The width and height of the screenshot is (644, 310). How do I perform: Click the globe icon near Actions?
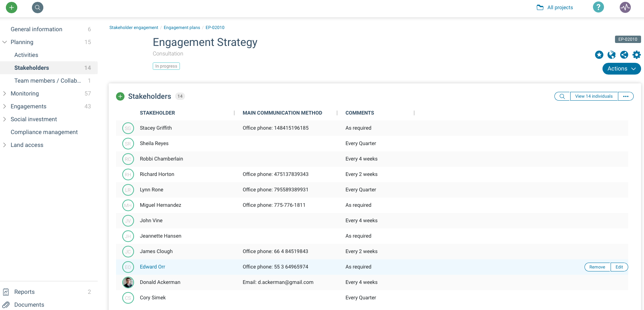pyautogui.click(x=611, y=55)
